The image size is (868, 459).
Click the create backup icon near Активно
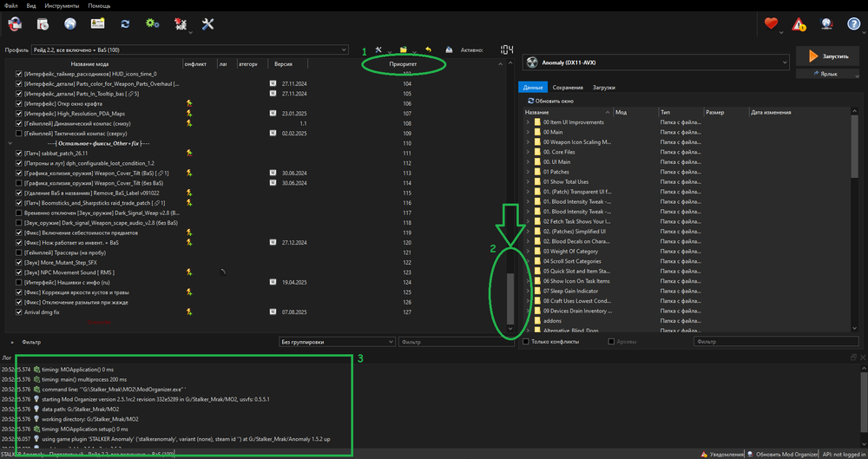point(449,49)
